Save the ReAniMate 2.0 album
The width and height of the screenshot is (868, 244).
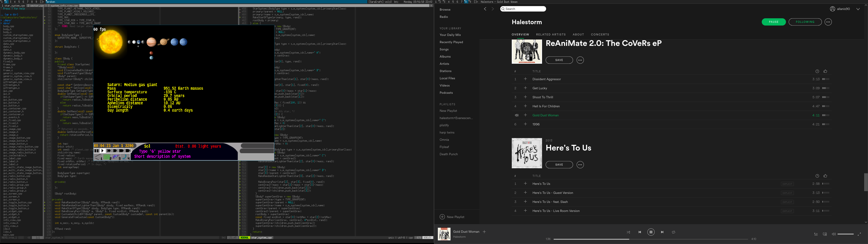pyautogui.click(x=559, y=60)
